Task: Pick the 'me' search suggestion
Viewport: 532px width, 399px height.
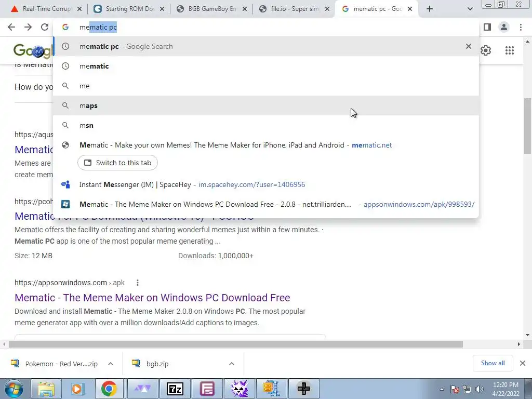Action: pyautogui.click(x=266, y=86)
